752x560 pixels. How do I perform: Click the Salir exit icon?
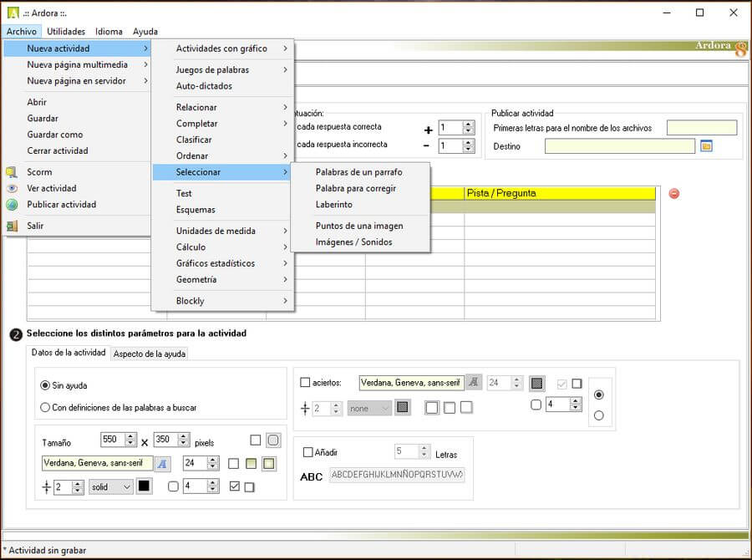click(12, 226)
